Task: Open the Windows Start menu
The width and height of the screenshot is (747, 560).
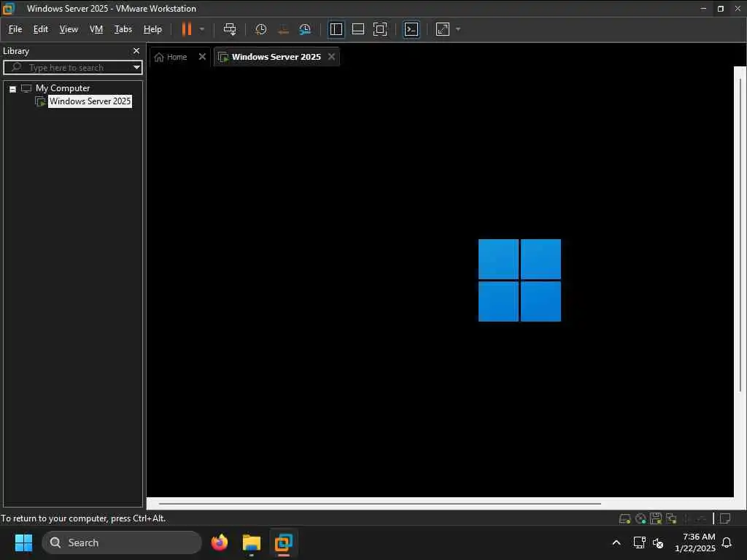Action: pos(23,542)
